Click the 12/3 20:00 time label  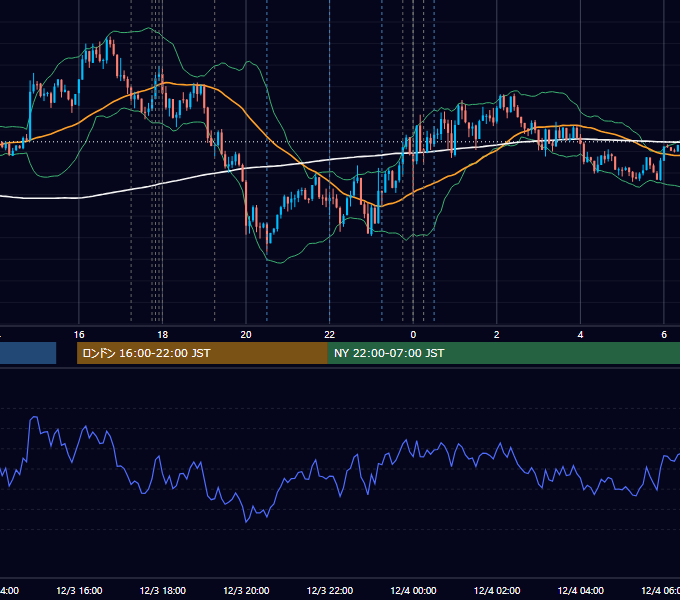coord(246,590)
